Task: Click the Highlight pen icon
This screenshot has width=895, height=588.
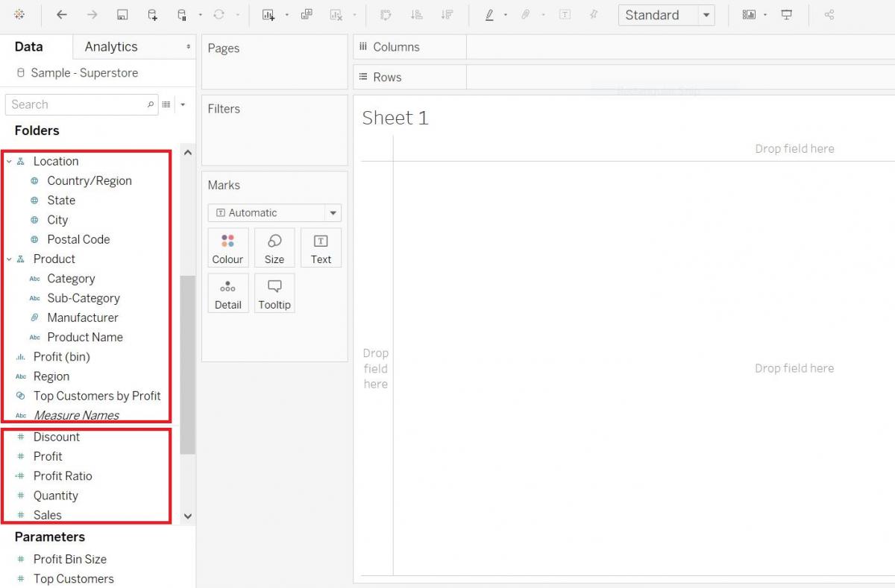Action: tap(489, 14)
